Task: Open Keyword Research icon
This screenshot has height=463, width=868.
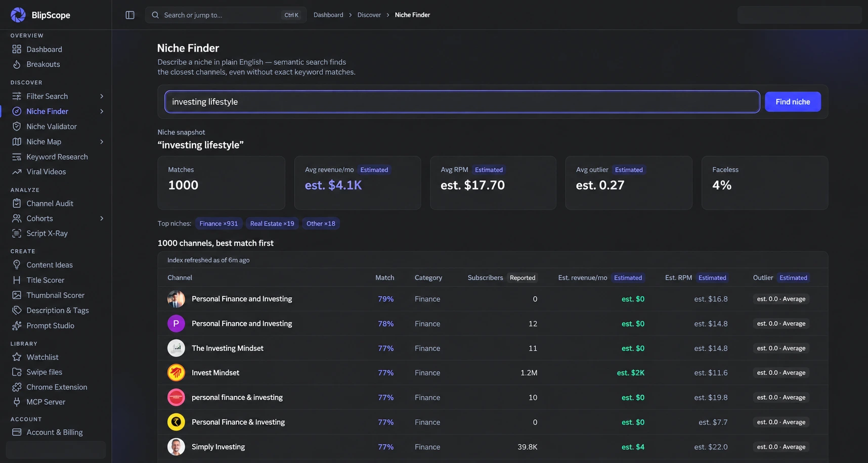Action: [x=17, y=157]
